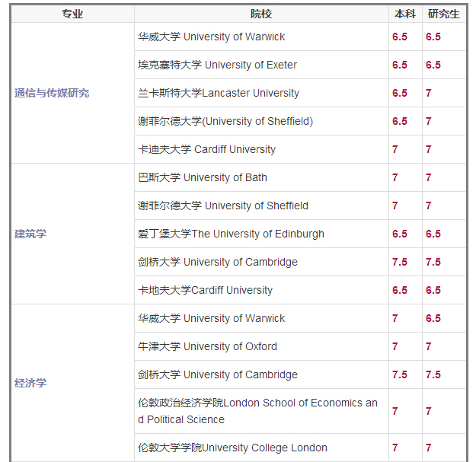
Task: Click University of Bath undergraduate score 7
Action: [x=395, y=177]
